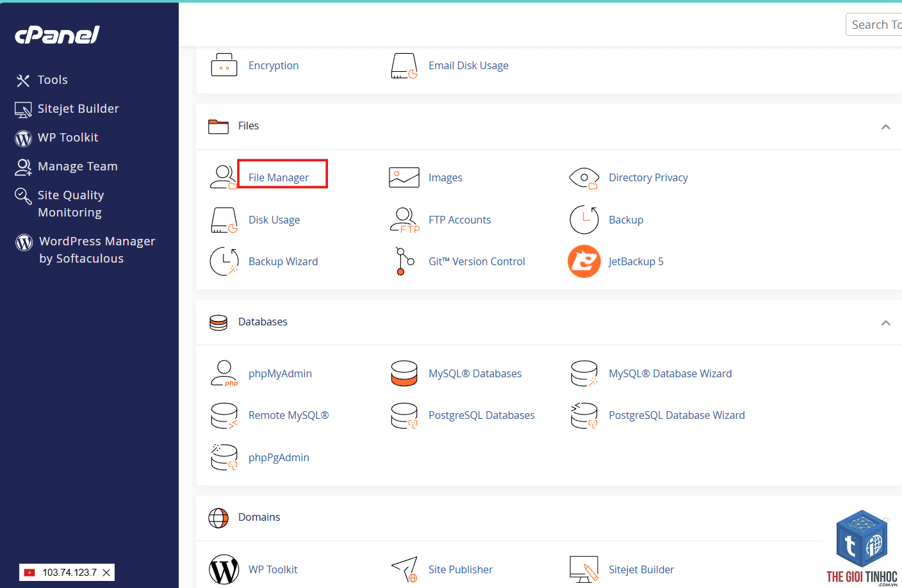Open the Site Publisher link
The height and width of the screenshot is (588, 902).
tap(461, 569)
